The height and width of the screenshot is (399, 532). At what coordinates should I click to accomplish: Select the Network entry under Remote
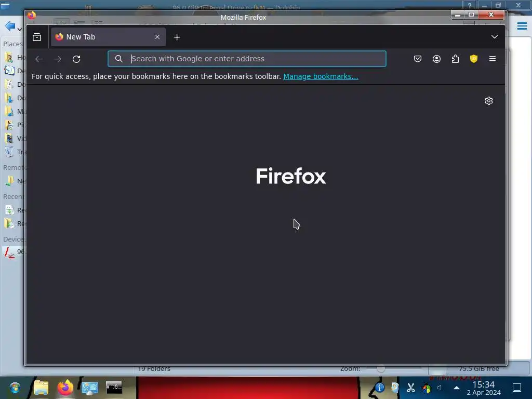pos(14,181)
